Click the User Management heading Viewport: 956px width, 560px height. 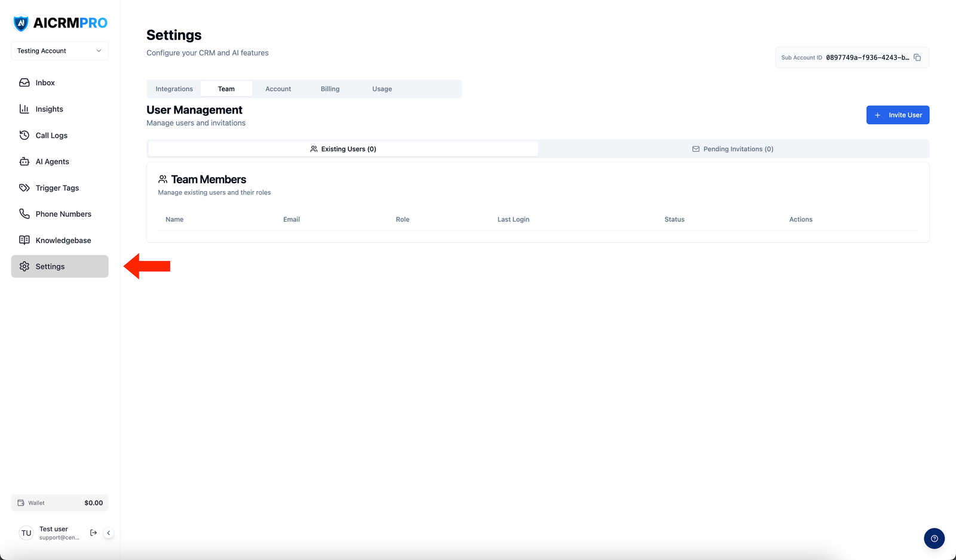point(194,110)
